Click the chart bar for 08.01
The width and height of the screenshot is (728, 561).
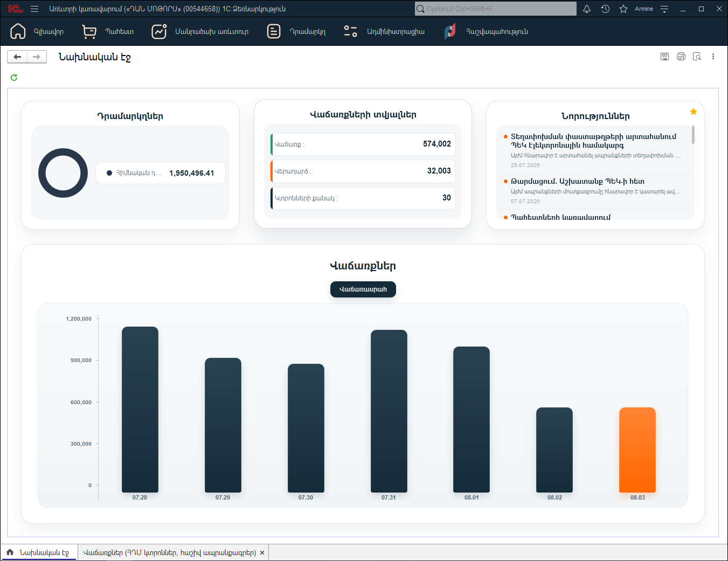pos(472,419)
